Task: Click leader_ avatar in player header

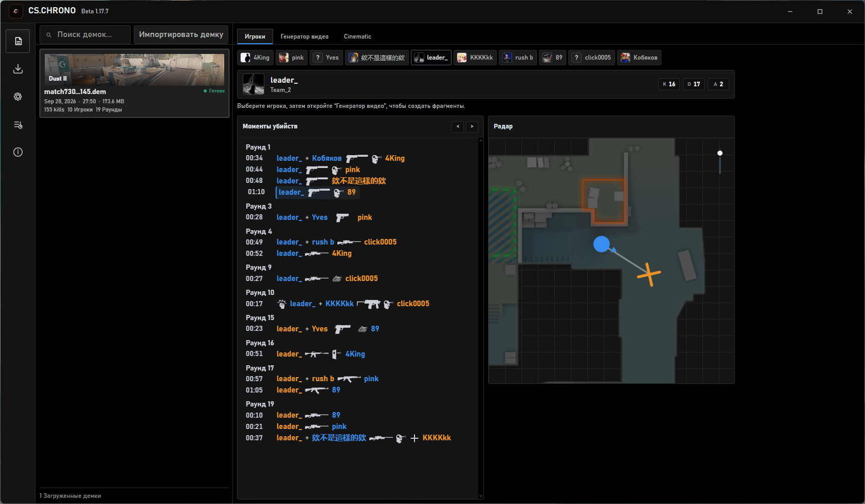Action: pyautogui.click(x=254, y=84)
